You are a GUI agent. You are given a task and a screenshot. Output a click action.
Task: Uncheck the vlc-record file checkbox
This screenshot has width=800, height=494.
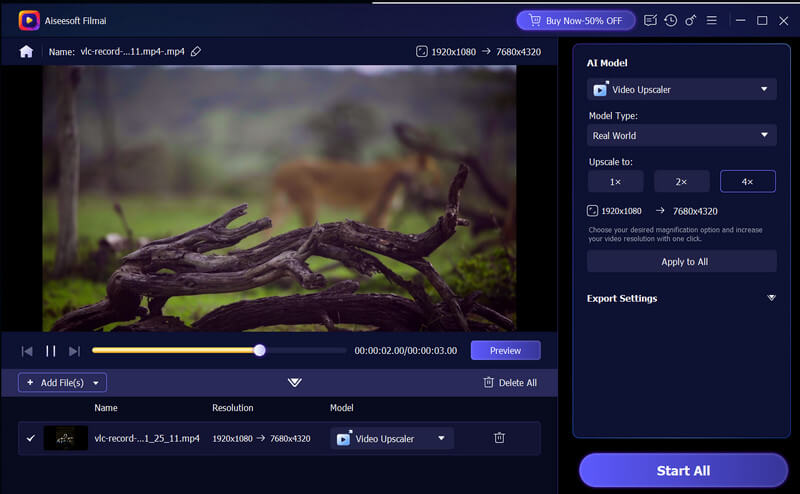pyautogui.click(x=30, y=438)
